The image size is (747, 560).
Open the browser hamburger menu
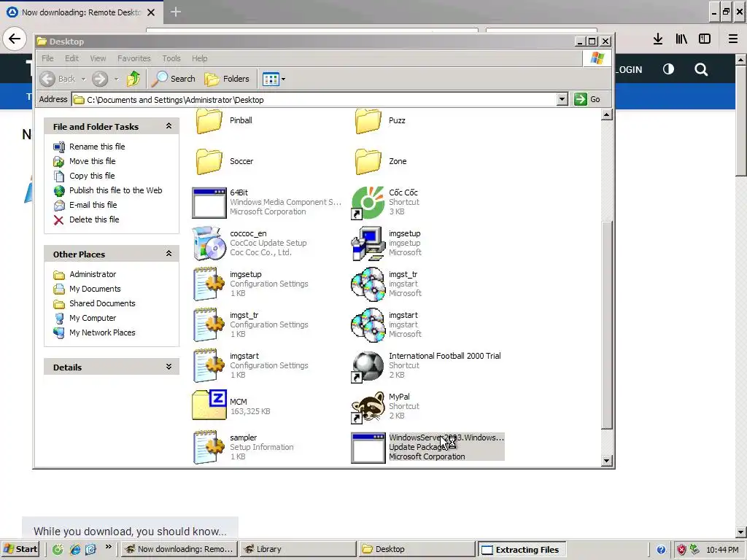tap(732, 39)
